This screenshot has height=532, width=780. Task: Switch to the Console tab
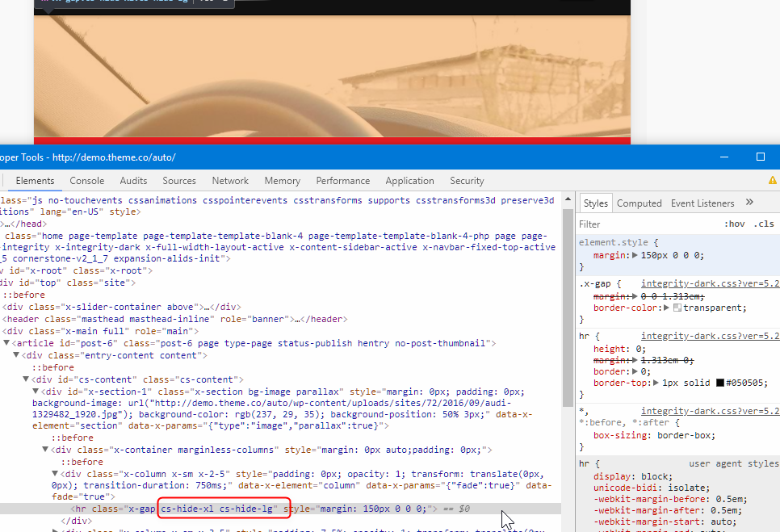point(86,181)
